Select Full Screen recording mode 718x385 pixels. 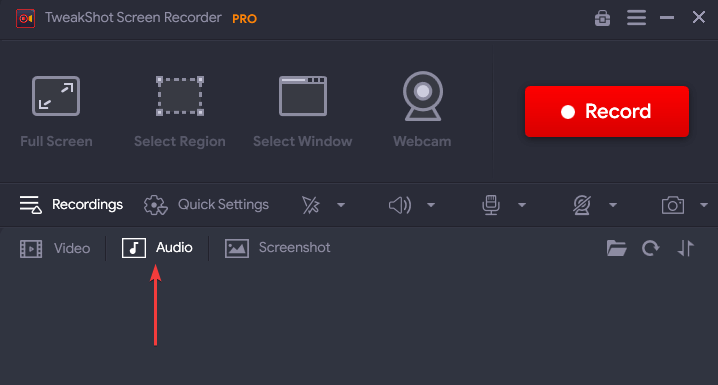point(56,112)
